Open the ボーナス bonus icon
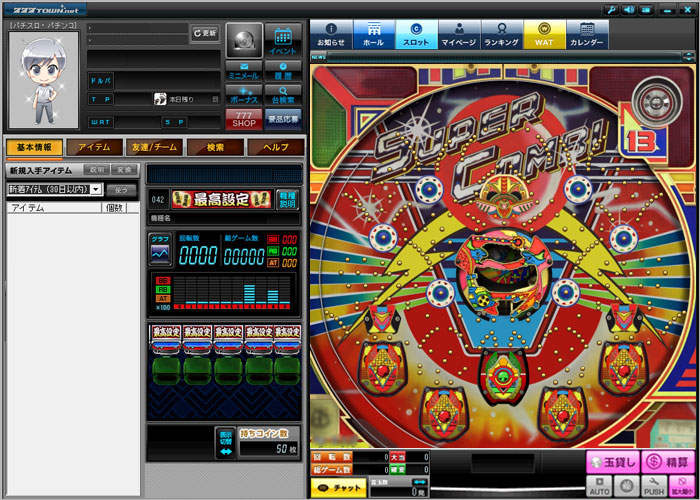Screen dimensions: 700x500 pos(244,95)
